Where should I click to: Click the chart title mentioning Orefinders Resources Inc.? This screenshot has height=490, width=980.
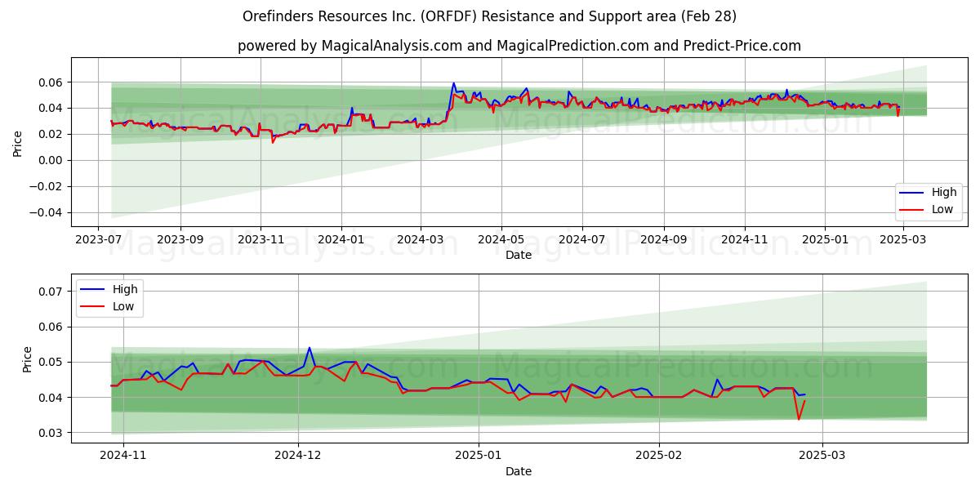pyautogui.click(x=489, y=16)
